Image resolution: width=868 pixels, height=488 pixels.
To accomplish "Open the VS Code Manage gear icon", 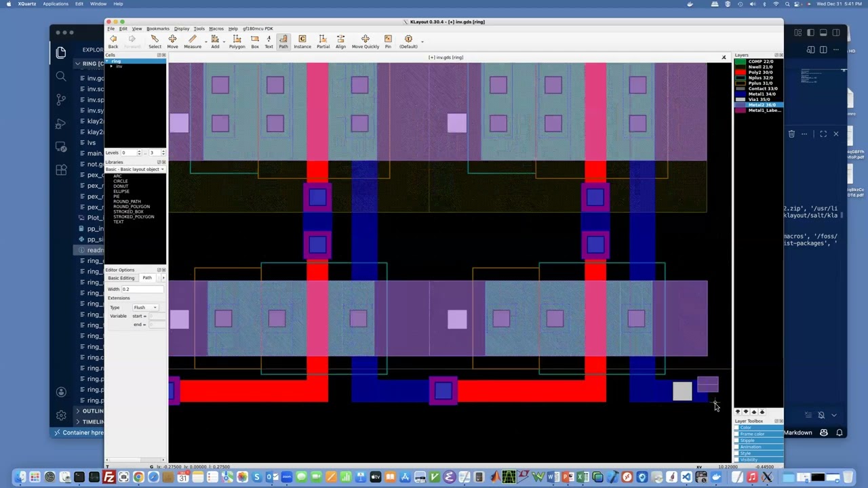I will (61, 415).
